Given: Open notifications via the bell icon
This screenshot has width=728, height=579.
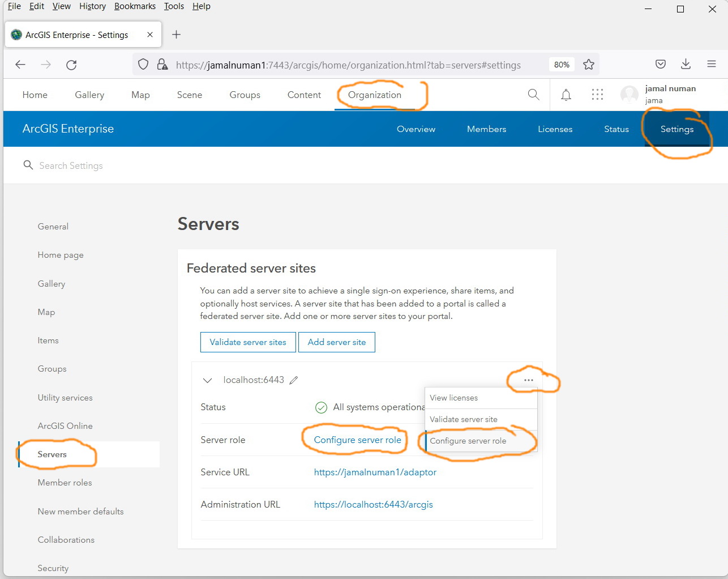Looking at the screenshot, I should click(566, 95).
